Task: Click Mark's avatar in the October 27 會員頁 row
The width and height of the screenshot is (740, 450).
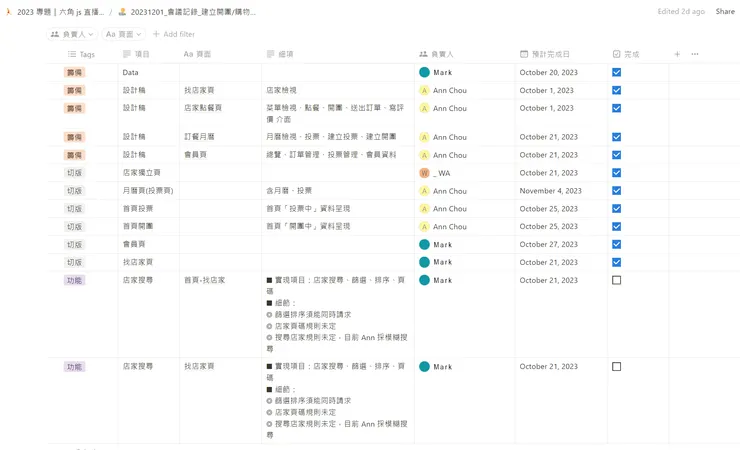Action: tap(424, 244)
